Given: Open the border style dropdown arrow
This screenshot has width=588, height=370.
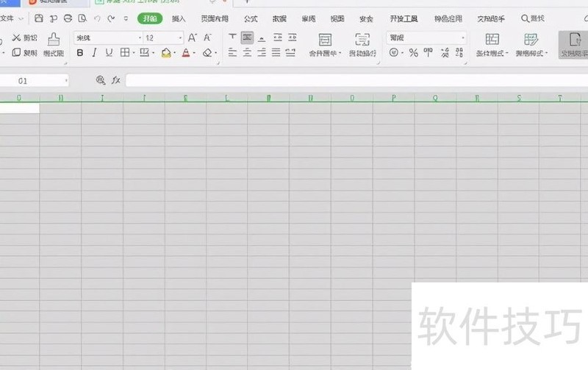Looking at the screenshot, I should coord(134,53).
